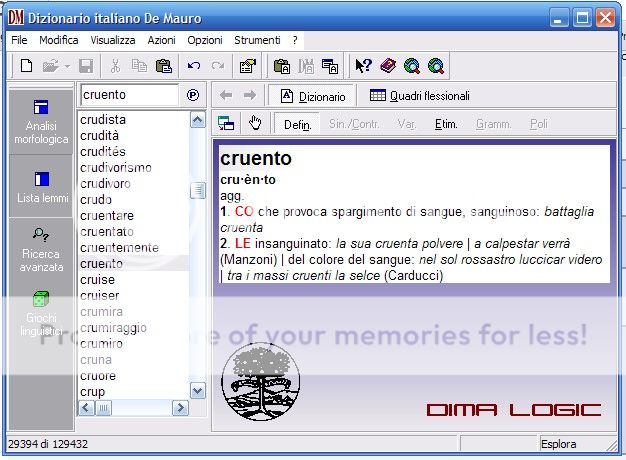This screenshot has height=460, width=626.
Task: Click the horizontal scrollbar right arrow
Action: [180, 408]
